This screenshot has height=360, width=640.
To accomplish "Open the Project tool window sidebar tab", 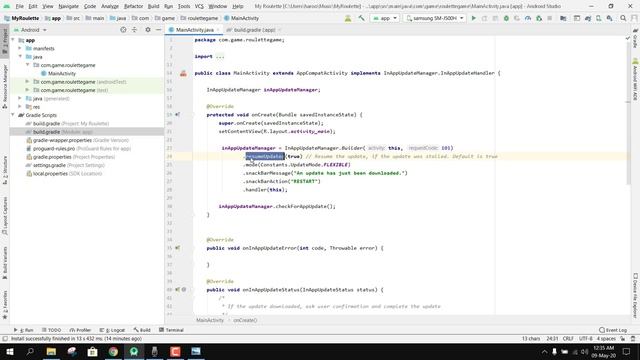I will [5, 42].
